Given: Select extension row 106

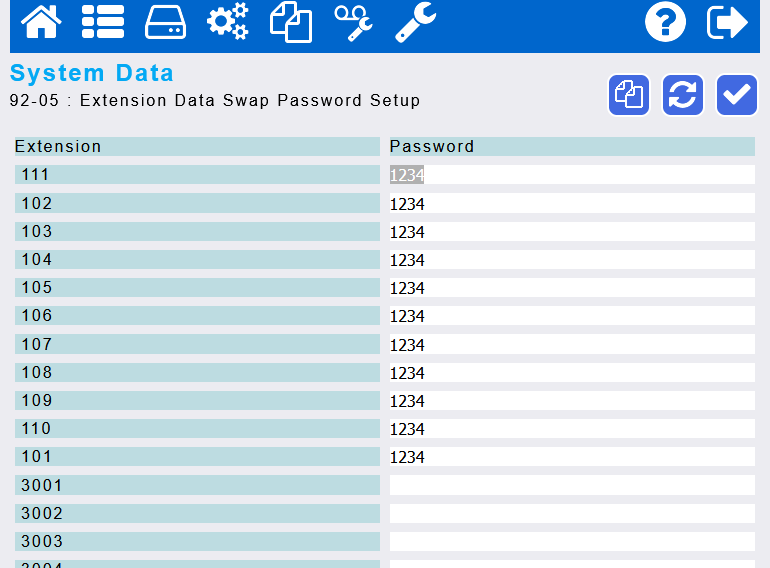Looking at the screenshot, I should (197, 316).
